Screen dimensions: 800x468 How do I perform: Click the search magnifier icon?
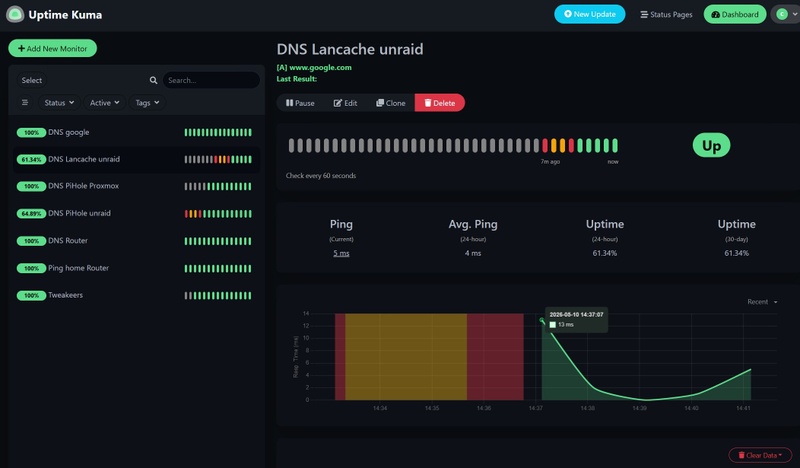tap(153, 80)
